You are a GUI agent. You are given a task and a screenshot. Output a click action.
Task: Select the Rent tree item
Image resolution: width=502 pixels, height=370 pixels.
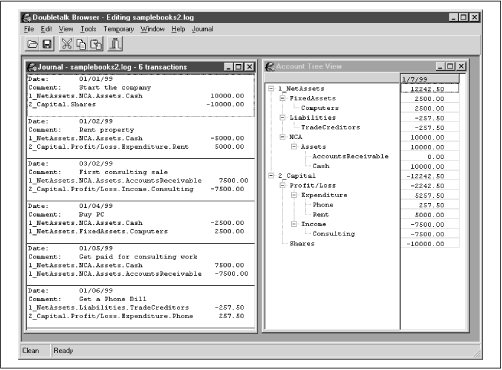321,214
